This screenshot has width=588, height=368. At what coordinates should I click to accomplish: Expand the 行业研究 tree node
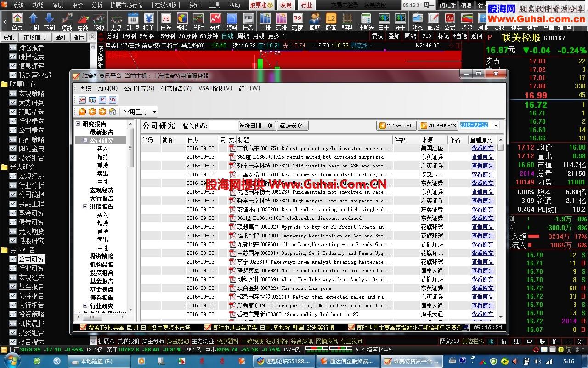pyautogui.click(x=85, y=306)
